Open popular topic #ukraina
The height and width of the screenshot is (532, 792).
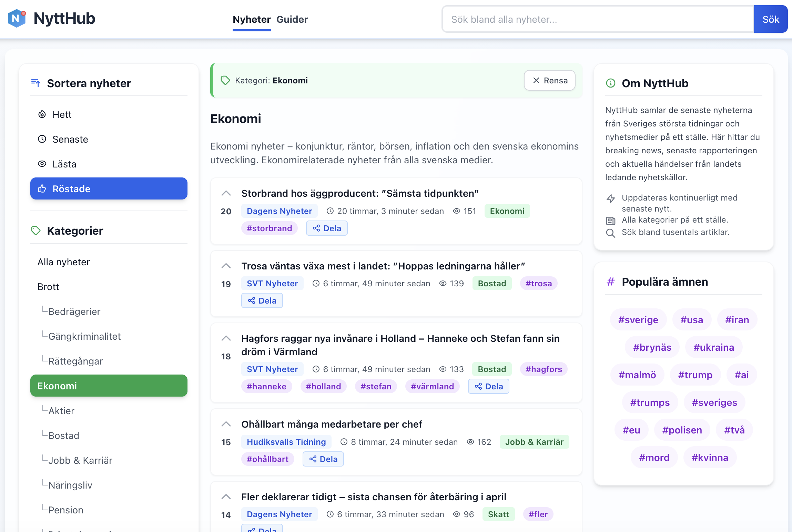[713, 347]
